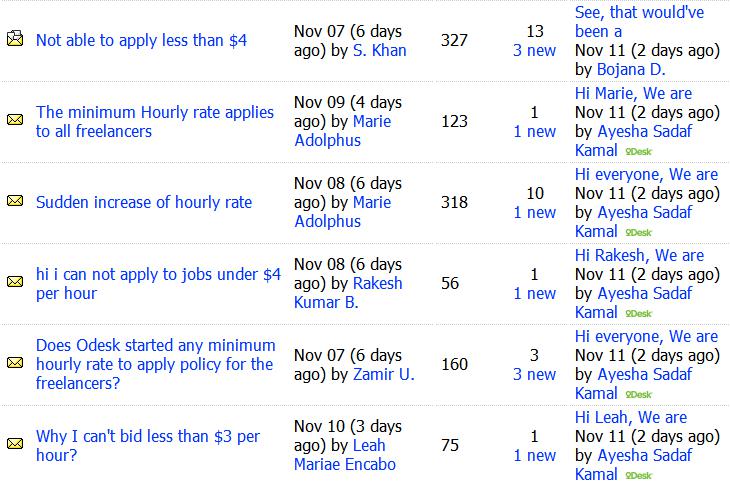The image size is (730, 485).
Task: Click envelope icon beside 'Does Odesk started' thread
Action: coord(15,363)
